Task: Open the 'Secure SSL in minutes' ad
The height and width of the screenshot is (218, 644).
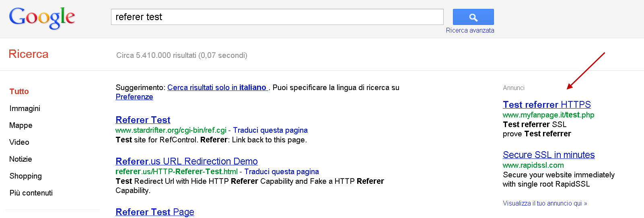Action: coord(549,155)
